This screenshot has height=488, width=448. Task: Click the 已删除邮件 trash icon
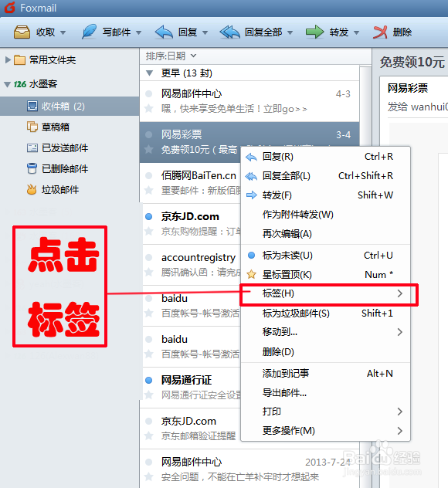32,168
